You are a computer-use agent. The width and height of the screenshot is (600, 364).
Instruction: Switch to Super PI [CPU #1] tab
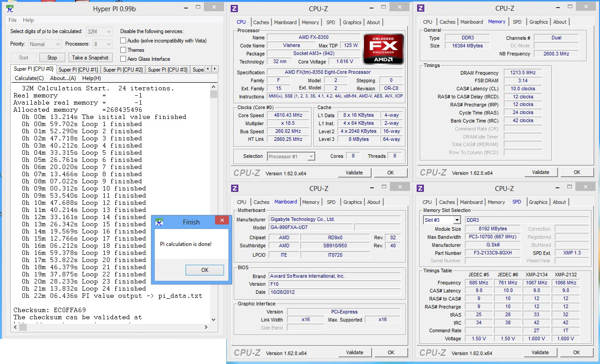click(78, 69)
